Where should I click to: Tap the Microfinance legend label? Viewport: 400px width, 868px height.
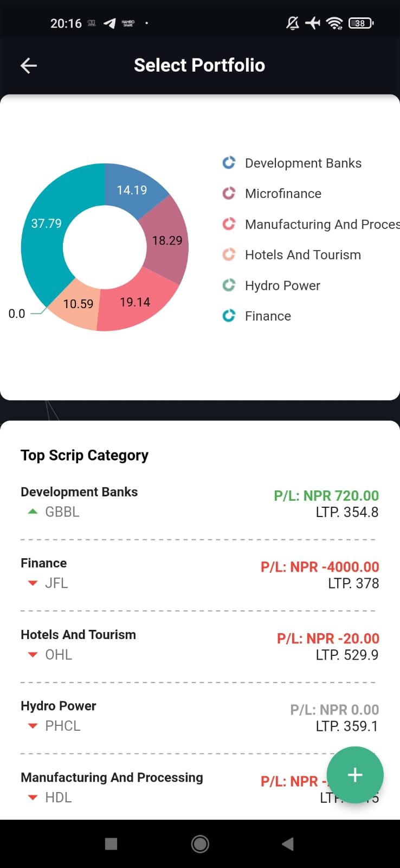283,194
